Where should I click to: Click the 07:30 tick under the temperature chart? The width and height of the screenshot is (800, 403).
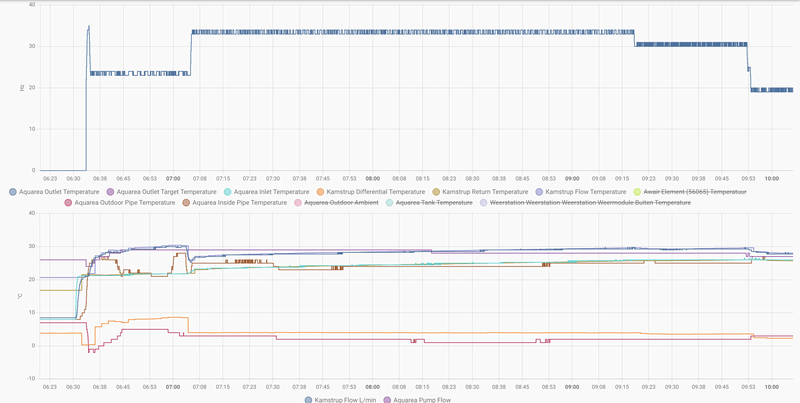pyautogui.click(x=273, y=387)
